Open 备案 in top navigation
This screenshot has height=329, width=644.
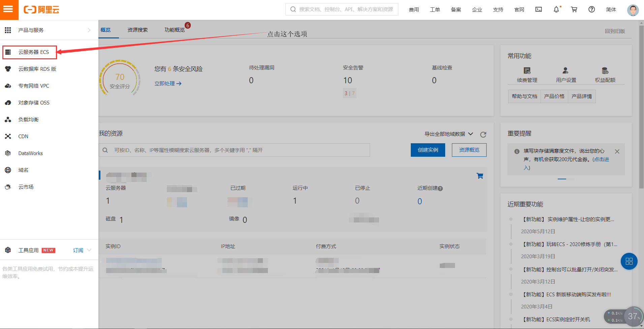click(x=456, y=9)
